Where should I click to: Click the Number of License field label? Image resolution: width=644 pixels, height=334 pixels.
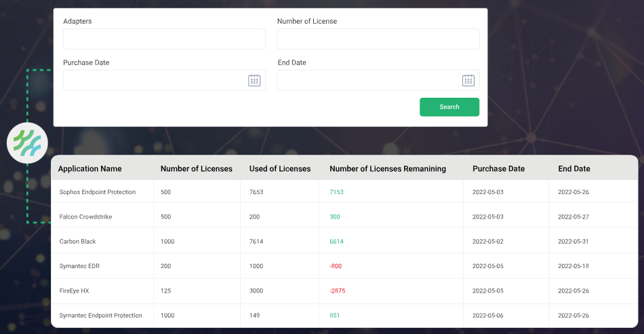tap(307, 21)
